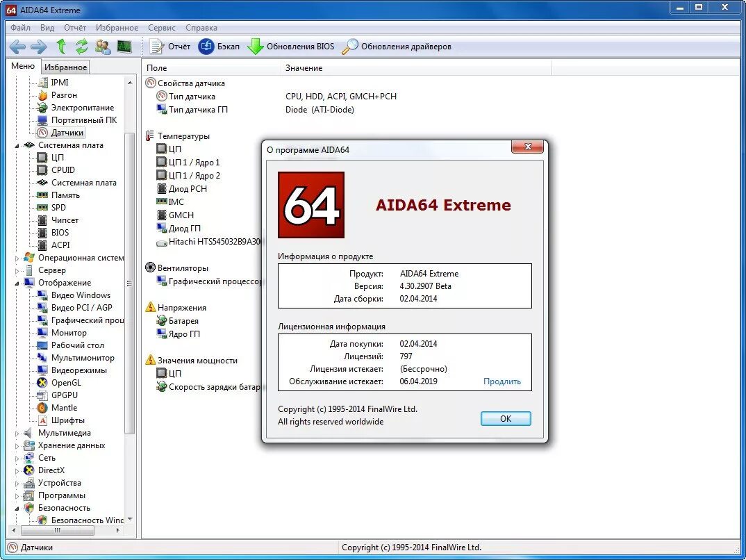Select the Датчики item in tree
The height and width of the screenshot is (560, 746).
click(61, 133)
